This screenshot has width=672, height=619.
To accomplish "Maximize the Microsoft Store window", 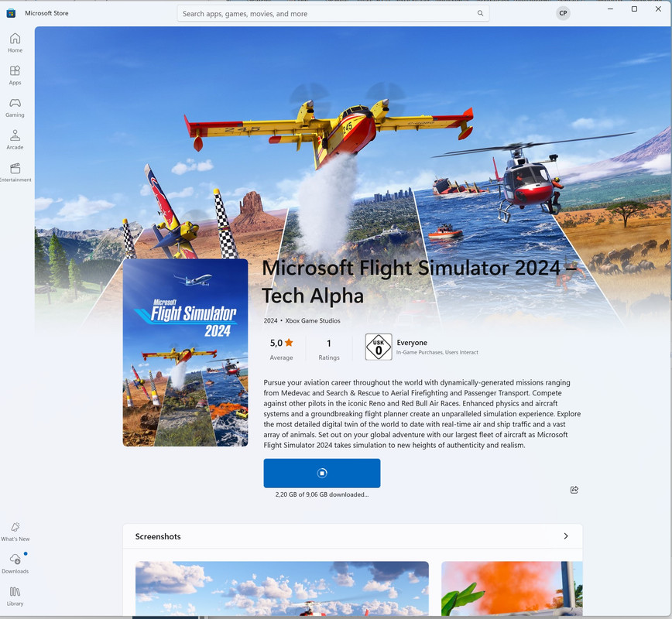I will [634, 9].
